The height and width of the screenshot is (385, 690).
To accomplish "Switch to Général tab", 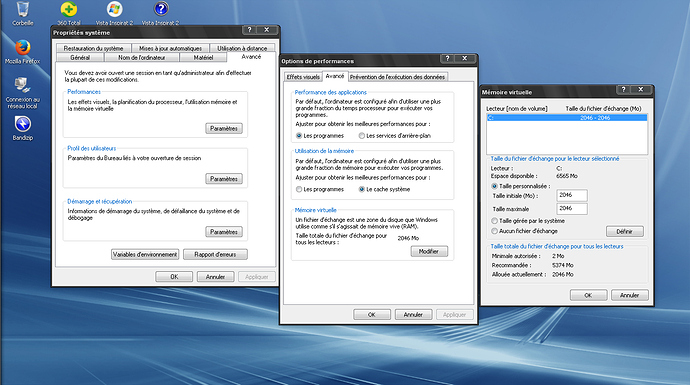I will pos(80,58).
